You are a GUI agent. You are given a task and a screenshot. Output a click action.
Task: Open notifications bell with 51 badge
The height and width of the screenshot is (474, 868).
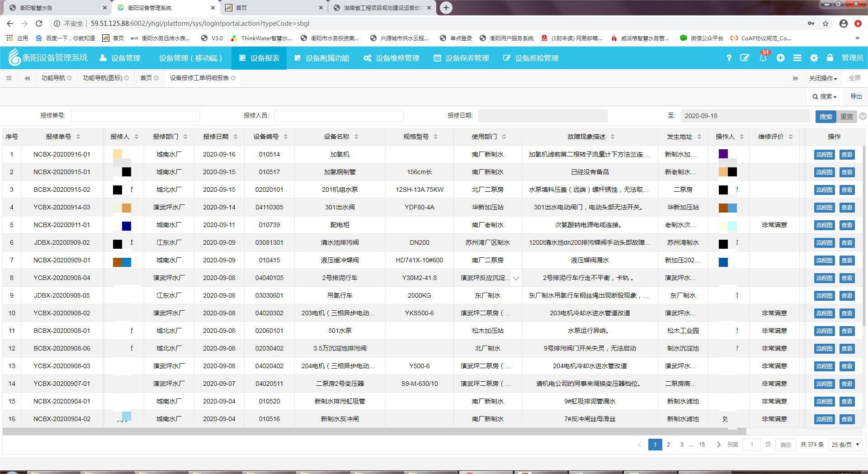click(763, 57)
